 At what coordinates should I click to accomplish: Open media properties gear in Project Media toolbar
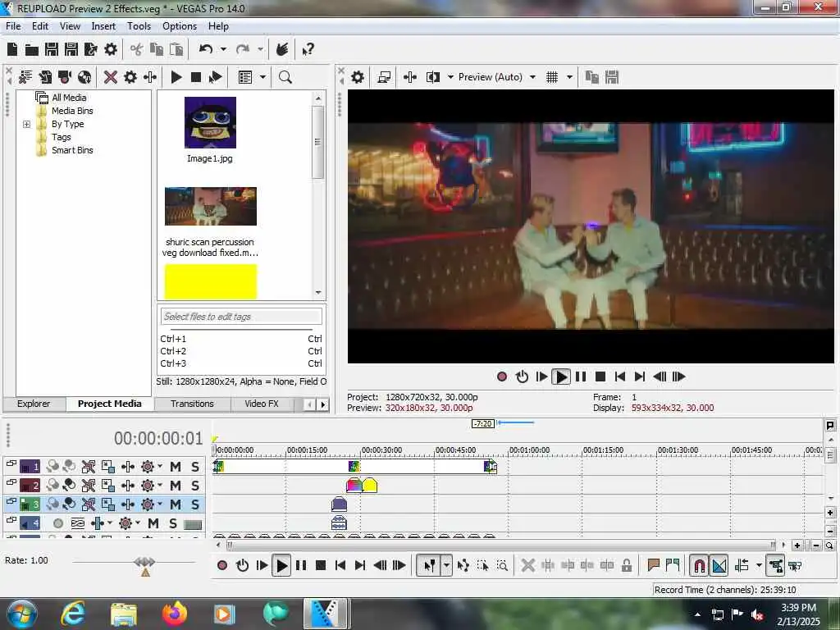130,77
